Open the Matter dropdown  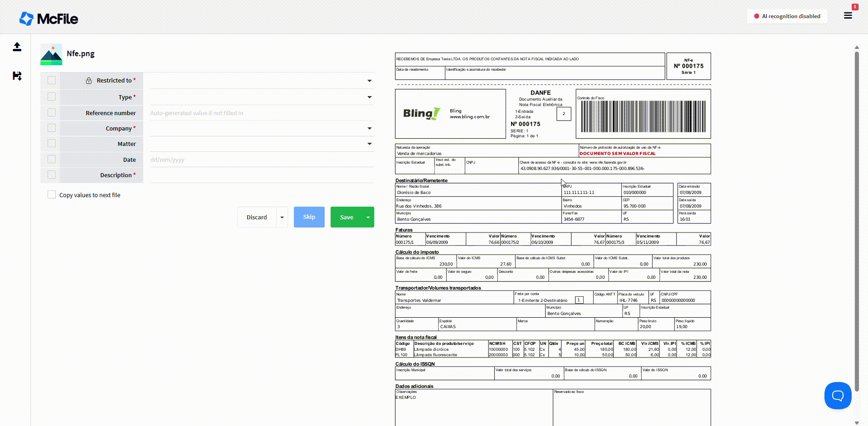369,144
